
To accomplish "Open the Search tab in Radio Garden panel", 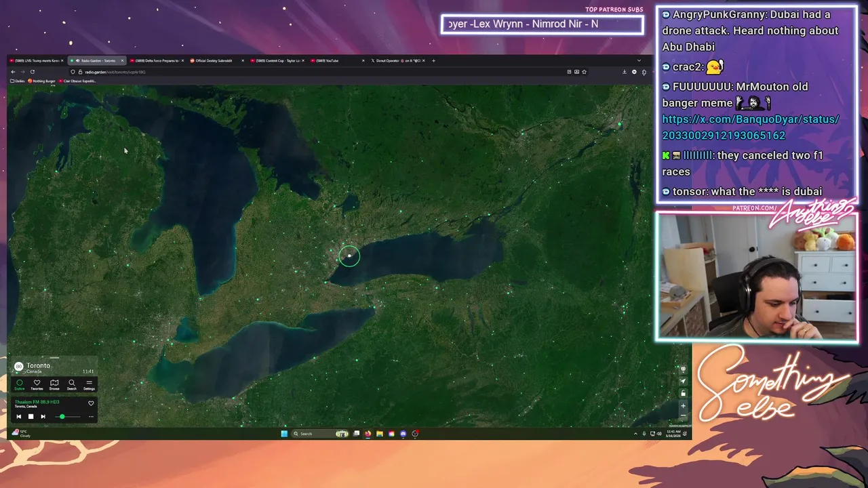I will coord(72,385).
